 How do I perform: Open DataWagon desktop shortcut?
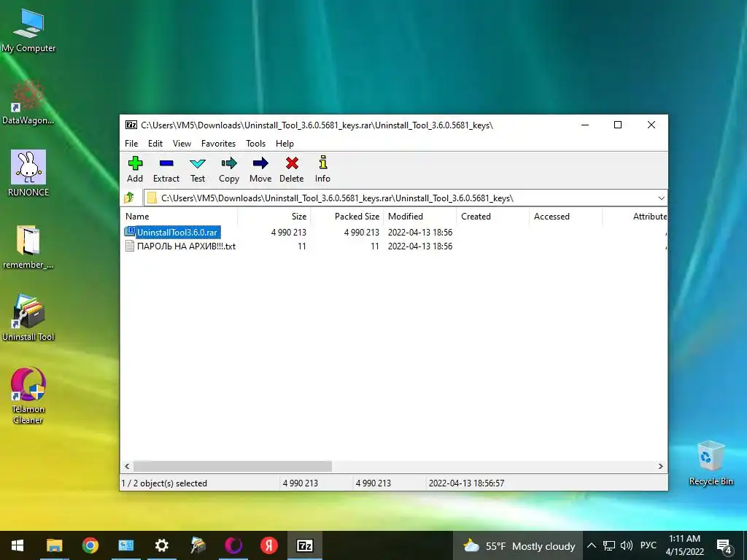(28, 102)
